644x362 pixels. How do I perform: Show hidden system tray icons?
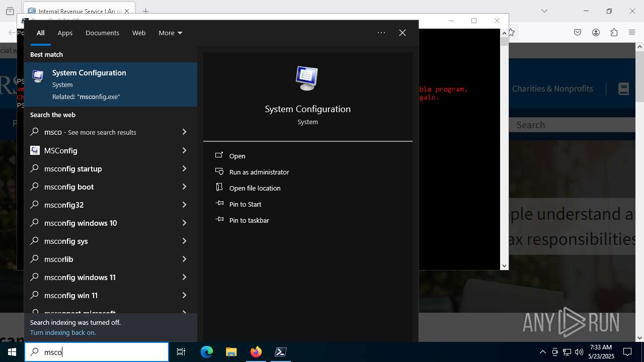[542, 352]
